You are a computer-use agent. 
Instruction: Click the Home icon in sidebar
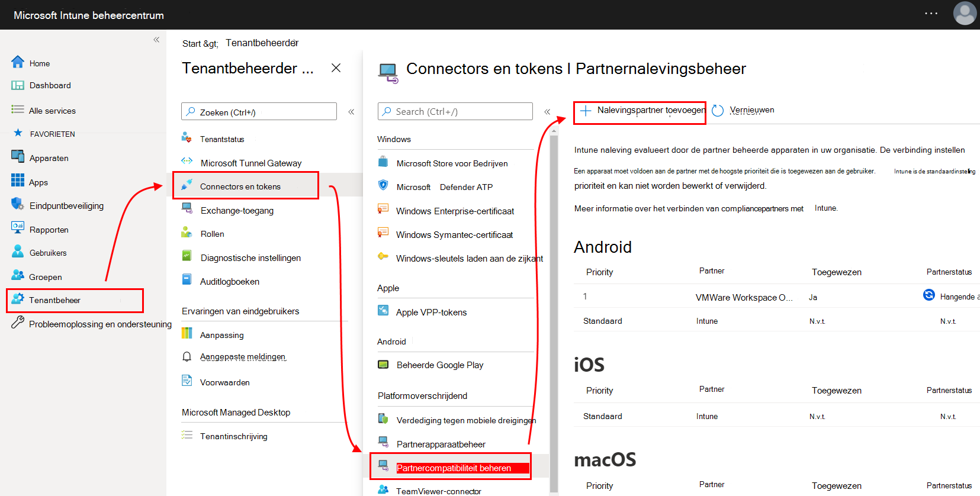coord(18,62)
